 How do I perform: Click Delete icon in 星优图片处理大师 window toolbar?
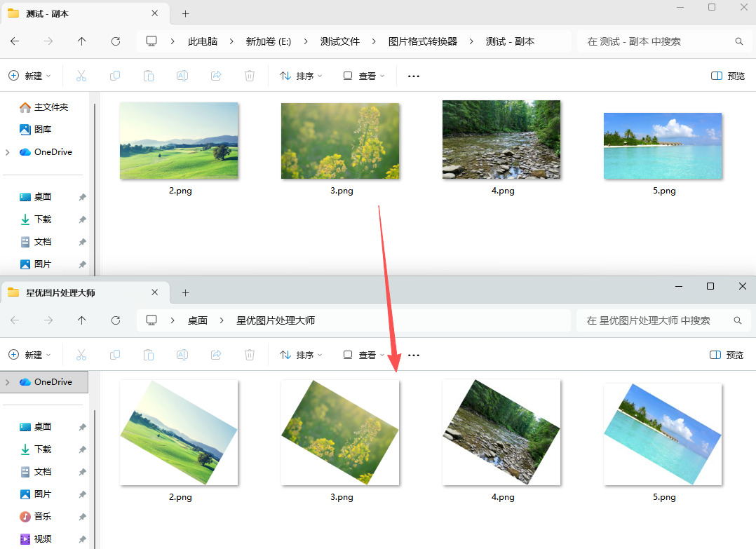tap(250, 355)
